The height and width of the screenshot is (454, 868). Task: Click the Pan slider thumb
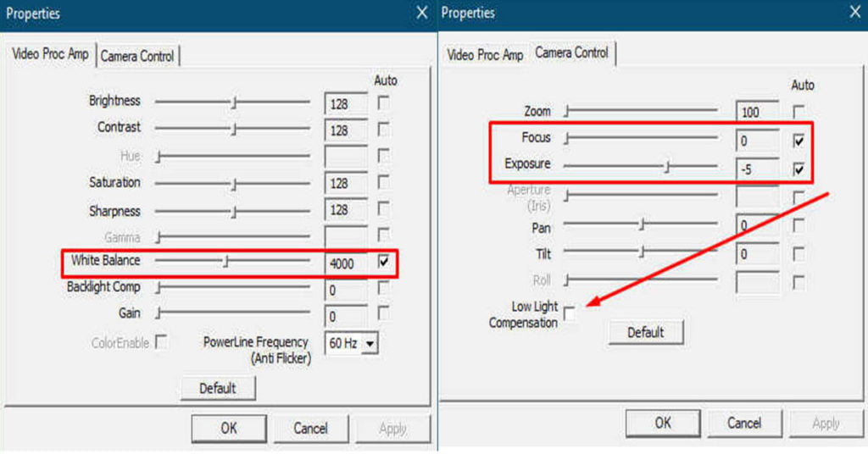[x=642, y=224]
